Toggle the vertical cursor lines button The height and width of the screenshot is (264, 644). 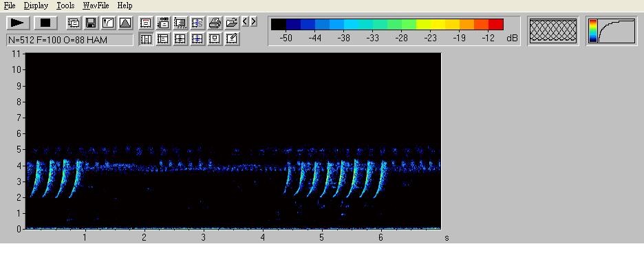click(x=146, y=39)
